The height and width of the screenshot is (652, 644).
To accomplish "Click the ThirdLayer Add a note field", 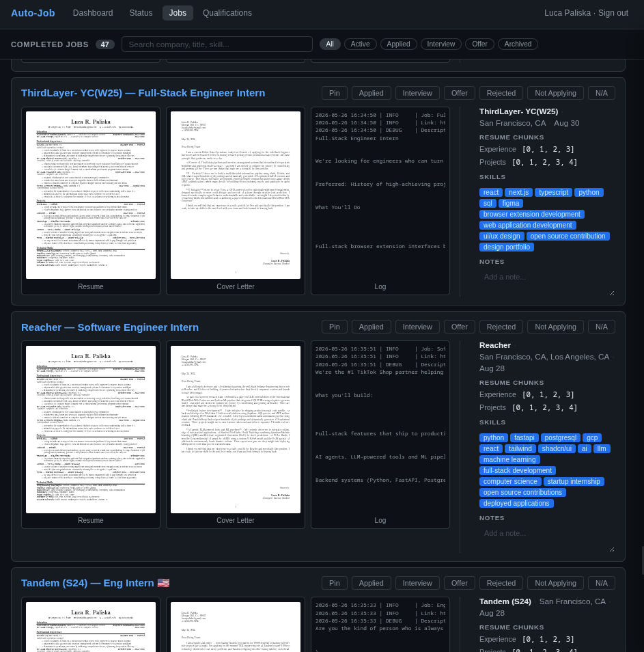I will coord(547,284).
